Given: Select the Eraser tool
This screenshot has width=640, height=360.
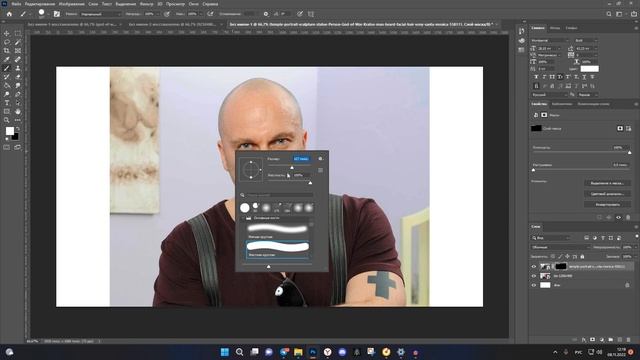Looking at the screenshot, I should point(18,77).
